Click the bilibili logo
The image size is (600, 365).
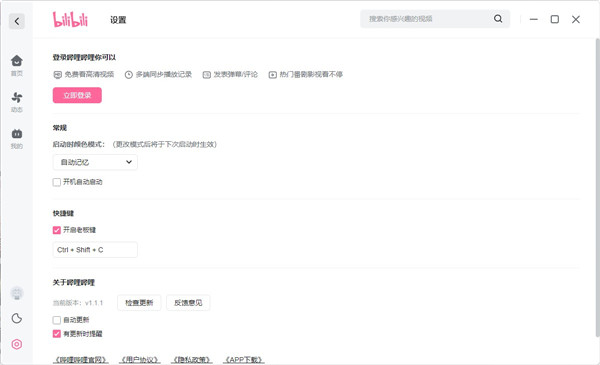[x=70, y=20]
